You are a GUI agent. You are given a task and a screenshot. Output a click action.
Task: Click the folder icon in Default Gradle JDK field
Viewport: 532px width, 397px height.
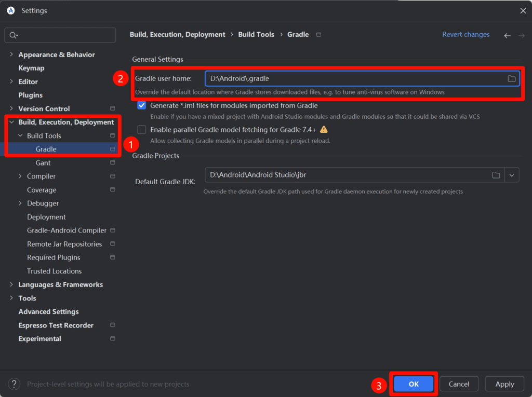click(496, 175)
